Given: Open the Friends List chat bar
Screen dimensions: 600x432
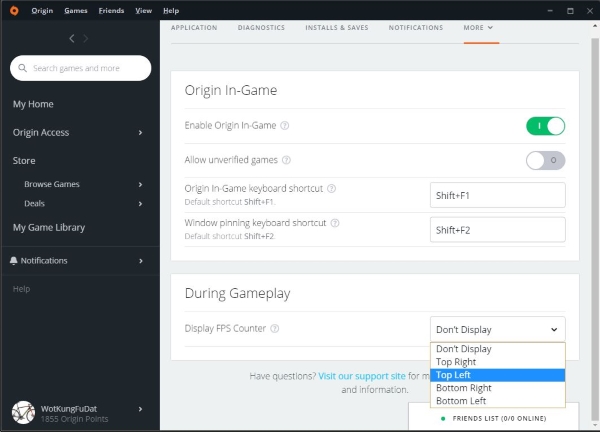Looking at the screenshot, I should pos(494,416).
